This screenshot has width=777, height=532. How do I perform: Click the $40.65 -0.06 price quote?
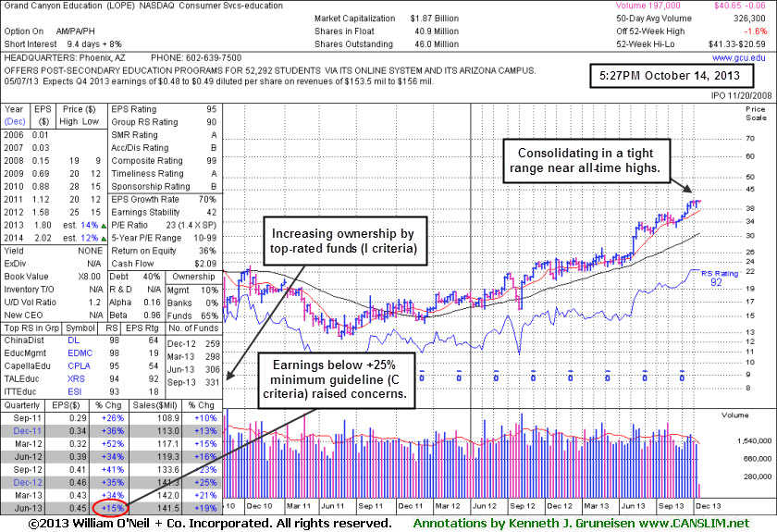click(x=739, y=6)
